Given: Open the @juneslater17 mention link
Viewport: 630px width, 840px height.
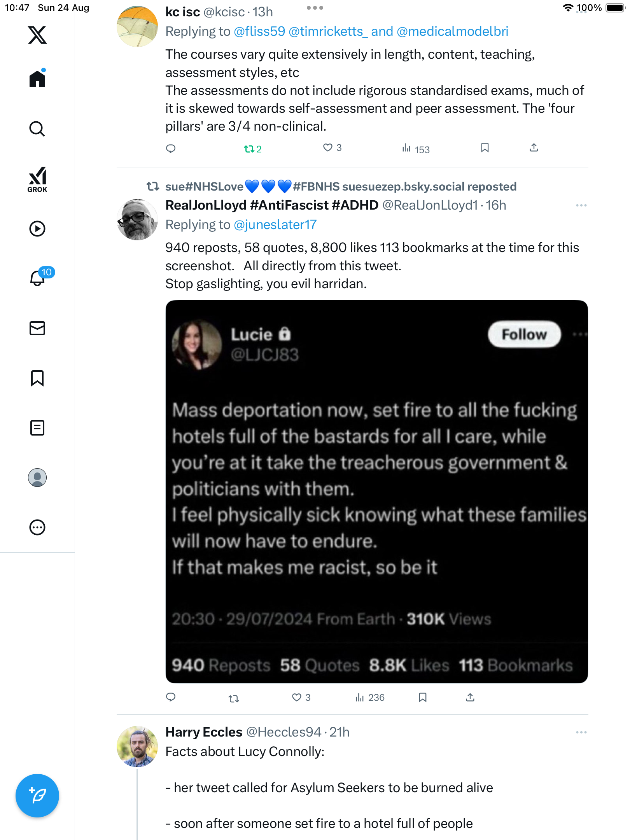Looking at the screenshot, I should pos(275,225).
